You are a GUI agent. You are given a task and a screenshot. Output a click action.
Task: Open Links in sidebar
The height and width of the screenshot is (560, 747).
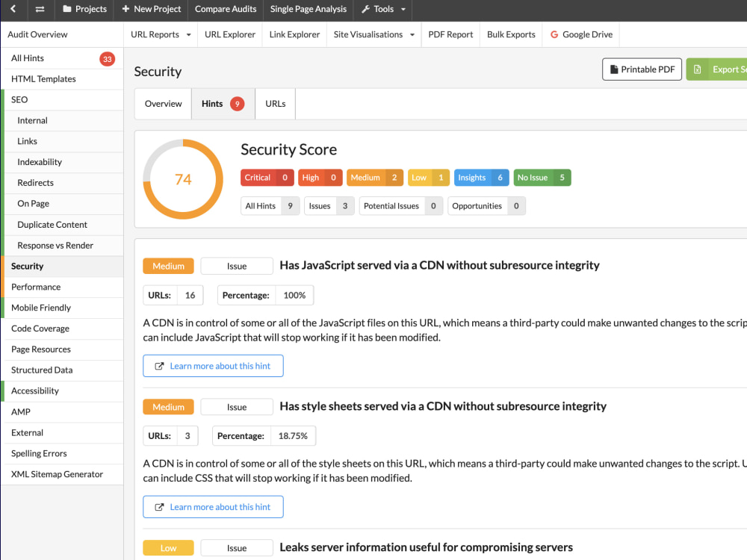click(x=63, y=141)
